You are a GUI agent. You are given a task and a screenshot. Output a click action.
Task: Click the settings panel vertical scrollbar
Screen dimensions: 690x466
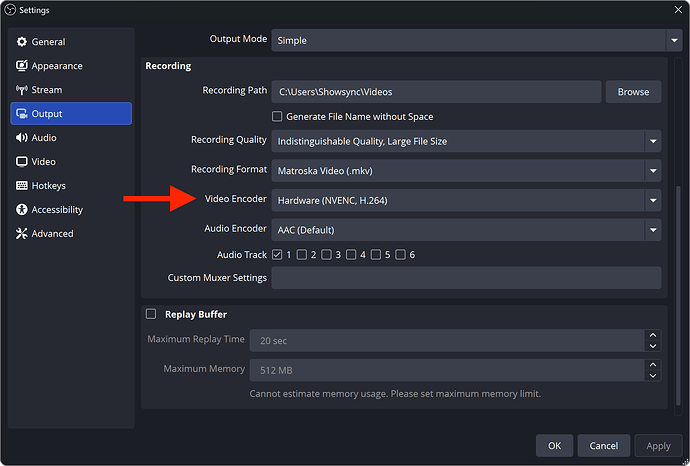point(678,295)
